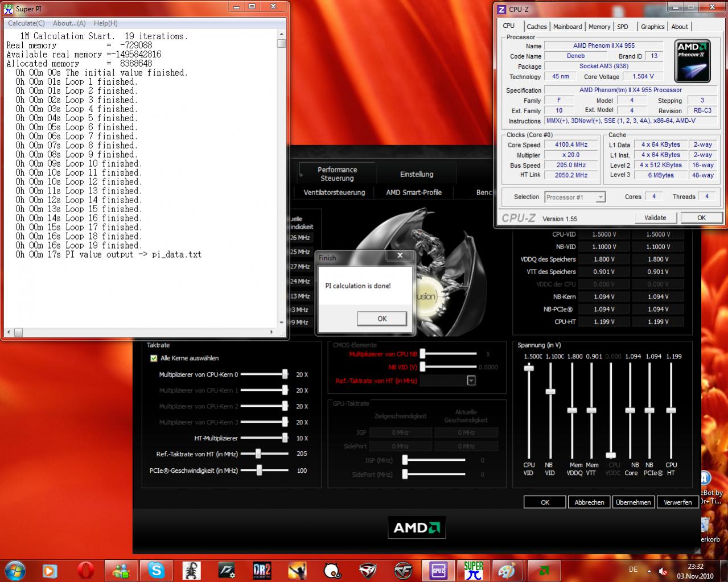This screenshot has width=728, height=582.
Task: Click OK in PI calculation done dialog
Action: (x=382, y=319)
